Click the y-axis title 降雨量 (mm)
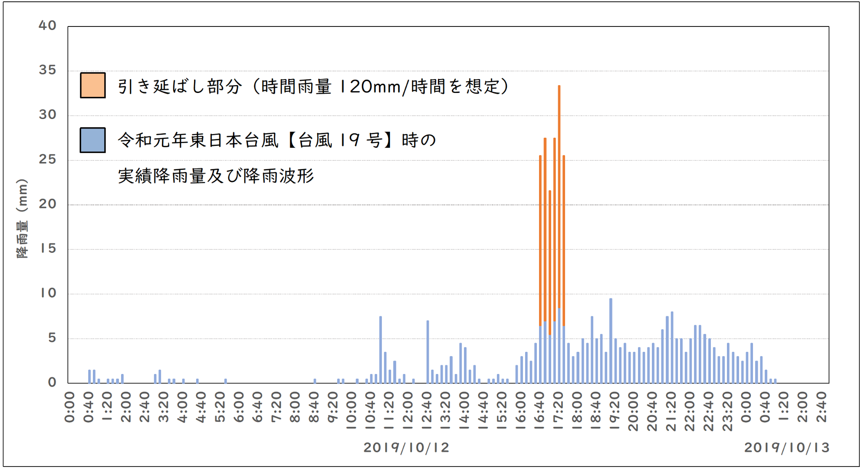The width and height of the screenshot is (868, 473). 22,218
